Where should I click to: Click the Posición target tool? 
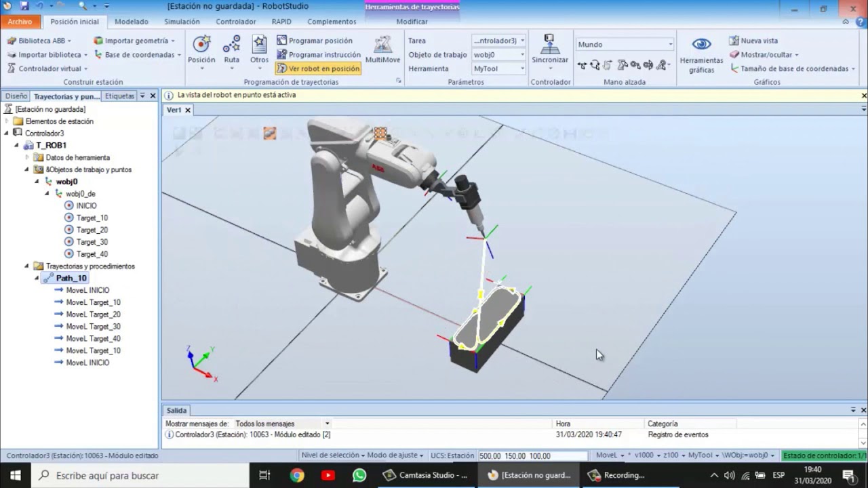[x=201, y=52]
